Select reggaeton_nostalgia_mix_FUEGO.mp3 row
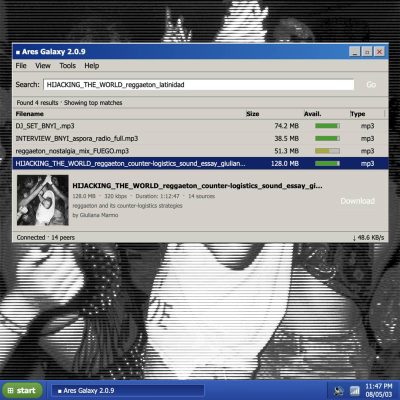 200,151
